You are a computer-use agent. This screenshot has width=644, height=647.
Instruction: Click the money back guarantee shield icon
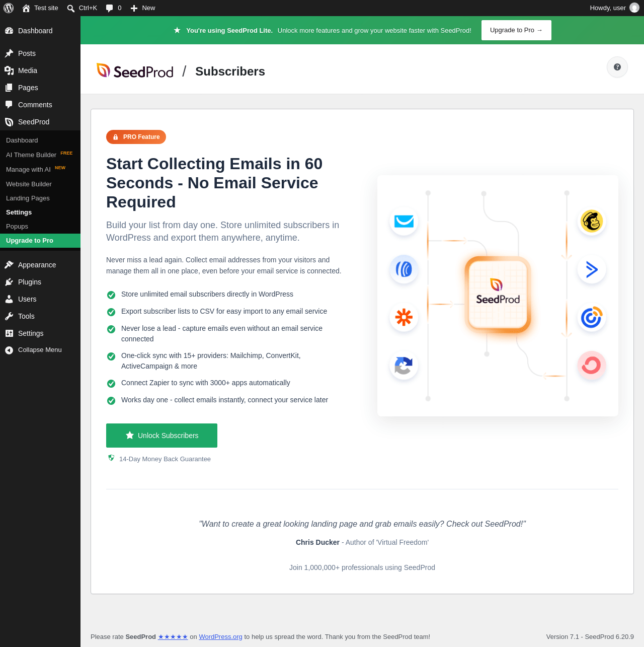(x=111, y=458)
